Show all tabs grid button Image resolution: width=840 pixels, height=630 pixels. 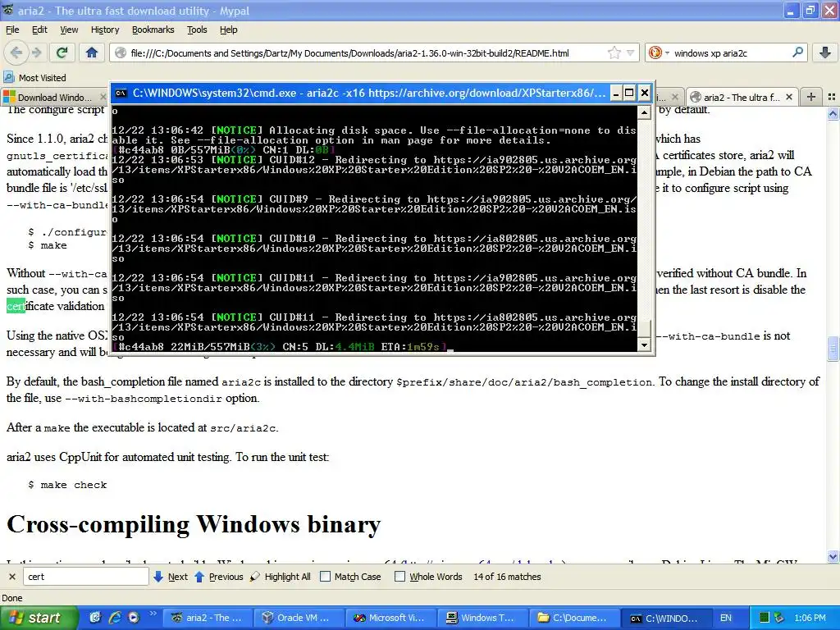[832, 97]
